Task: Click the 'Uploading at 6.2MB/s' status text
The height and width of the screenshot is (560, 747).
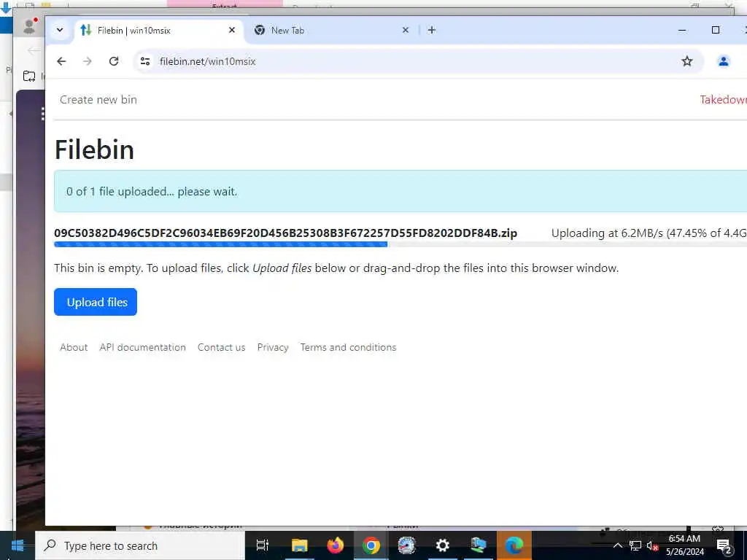Action: (x=649, y=233)
